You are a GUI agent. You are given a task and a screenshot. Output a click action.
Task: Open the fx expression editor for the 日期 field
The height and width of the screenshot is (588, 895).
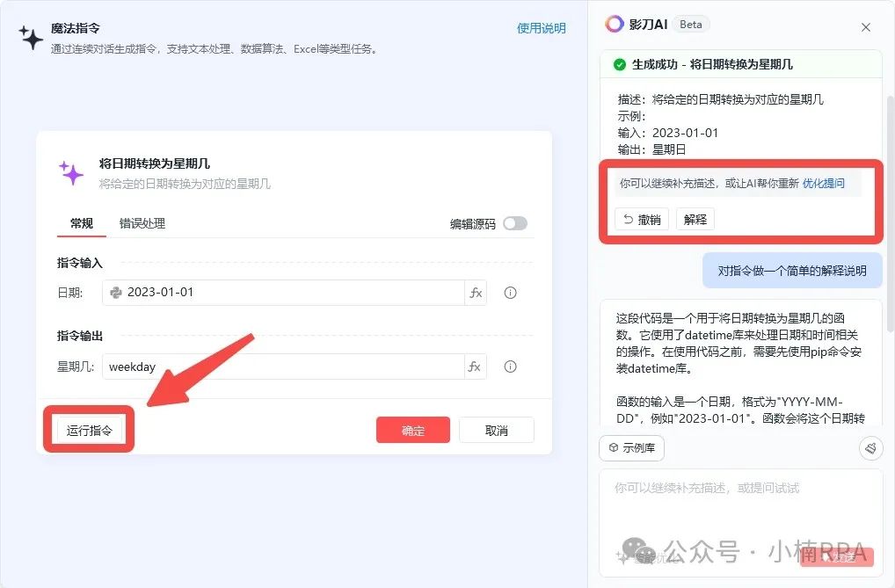tap(476, 291)
